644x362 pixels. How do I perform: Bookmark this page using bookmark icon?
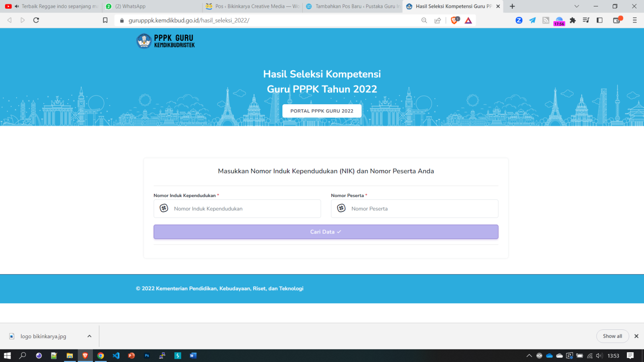click(x=105, y=20)
